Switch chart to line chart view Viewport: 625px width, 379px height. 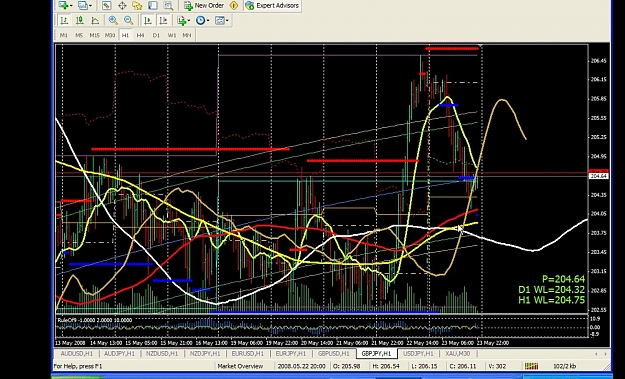[95, 20]
